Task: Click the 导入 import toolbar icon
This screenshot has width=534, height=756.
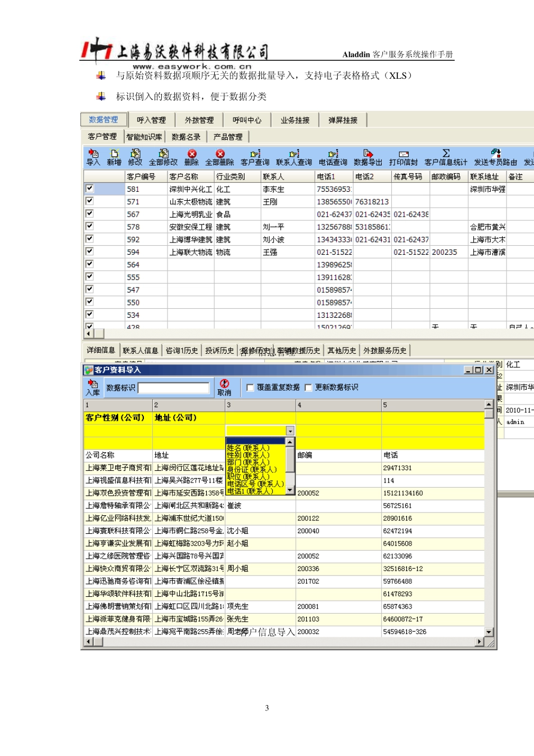Action: (x=93, y=157)
